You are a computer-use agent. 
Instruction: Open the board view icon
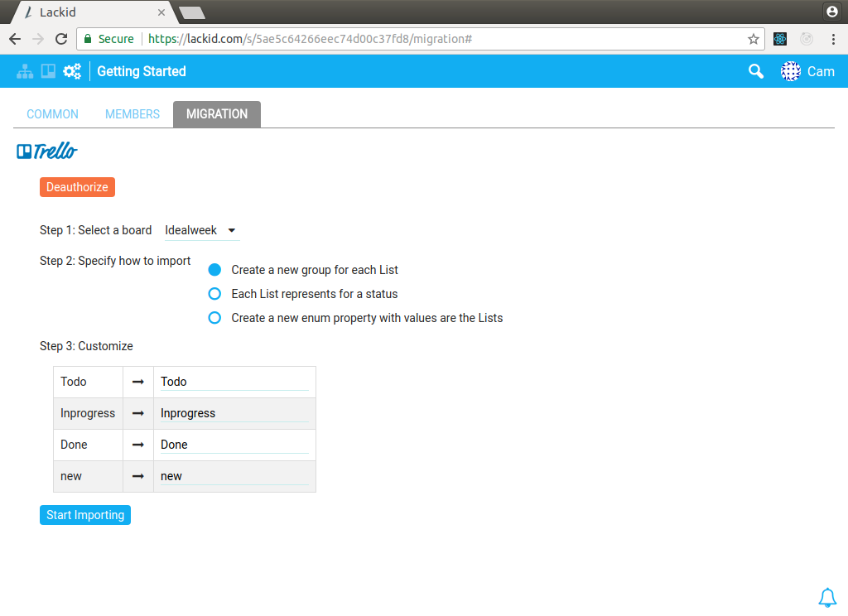[48, 71]
